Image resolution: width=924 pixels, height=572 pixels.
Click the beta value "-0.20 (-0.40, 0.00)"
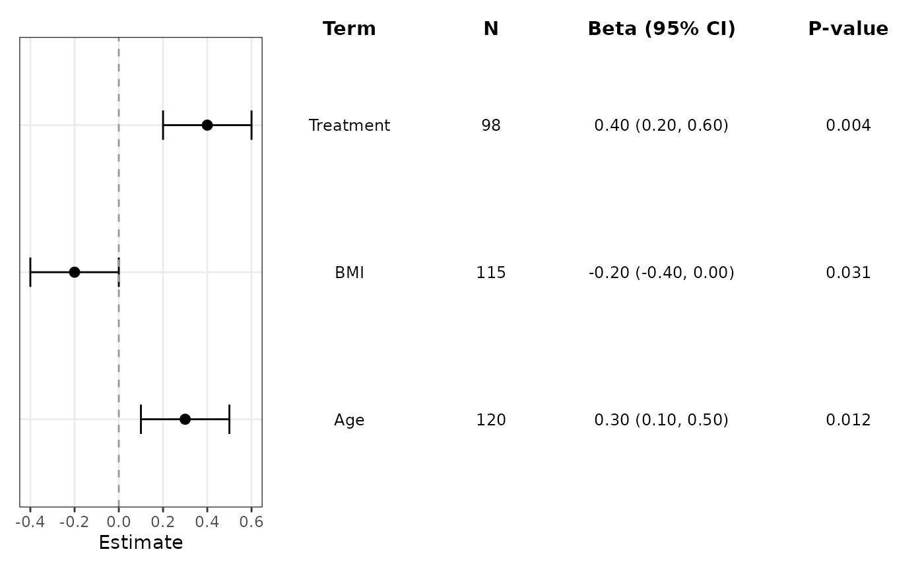pyautogui.click(x=661, y=273)
